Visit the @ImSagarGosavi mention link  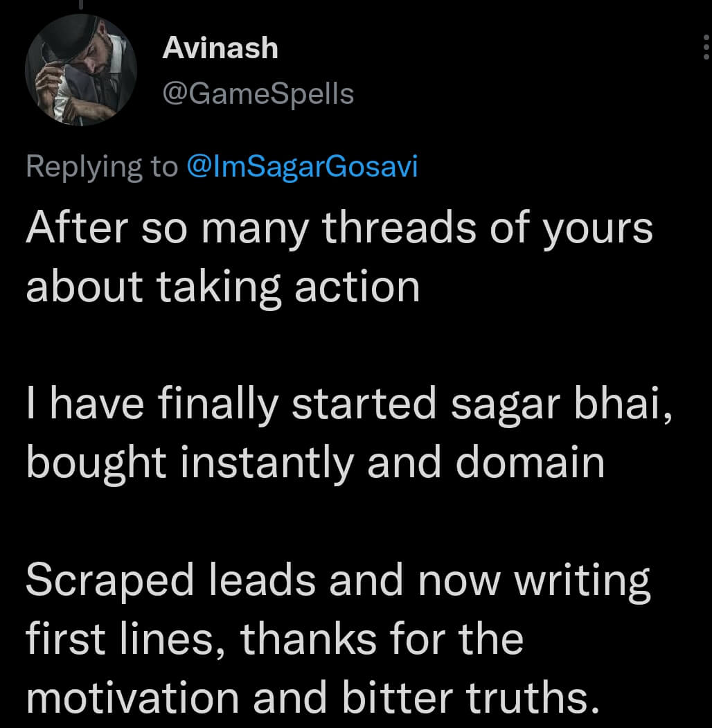pos(303,168)
